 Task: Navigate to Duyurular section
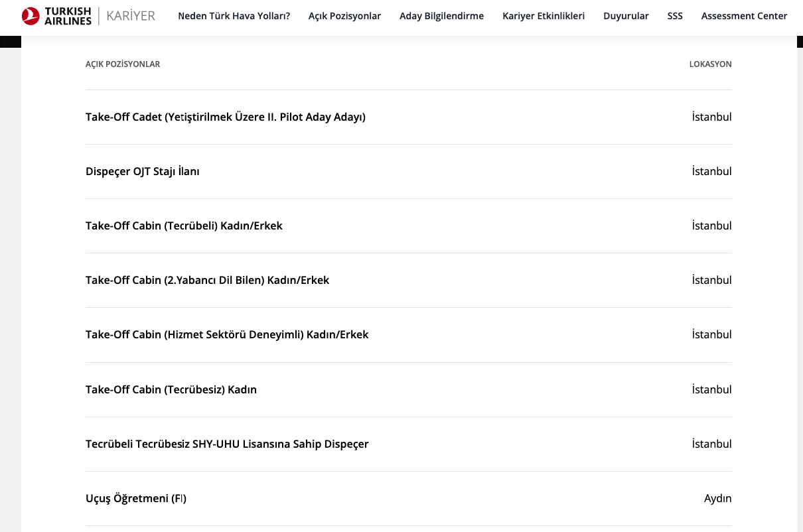click(x=626, y=16)
